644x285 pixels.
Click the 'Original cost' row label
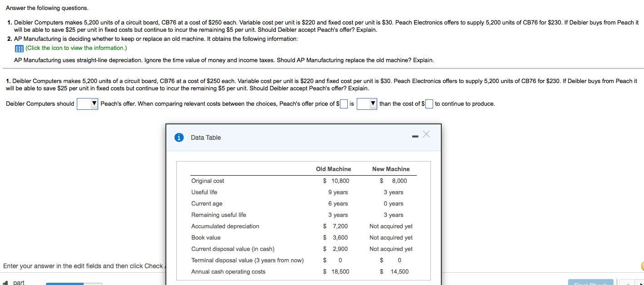pos(208,181)
